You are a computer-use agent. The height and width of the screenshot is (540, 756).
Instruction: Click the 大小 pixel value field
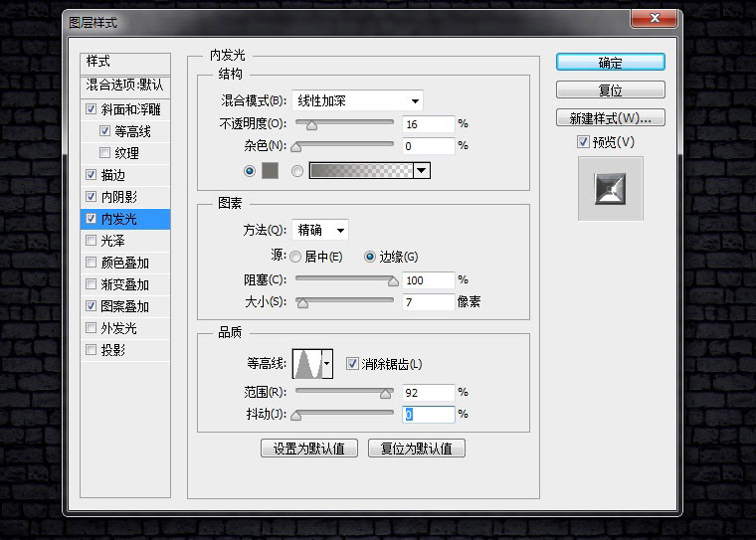pos(428,302)
